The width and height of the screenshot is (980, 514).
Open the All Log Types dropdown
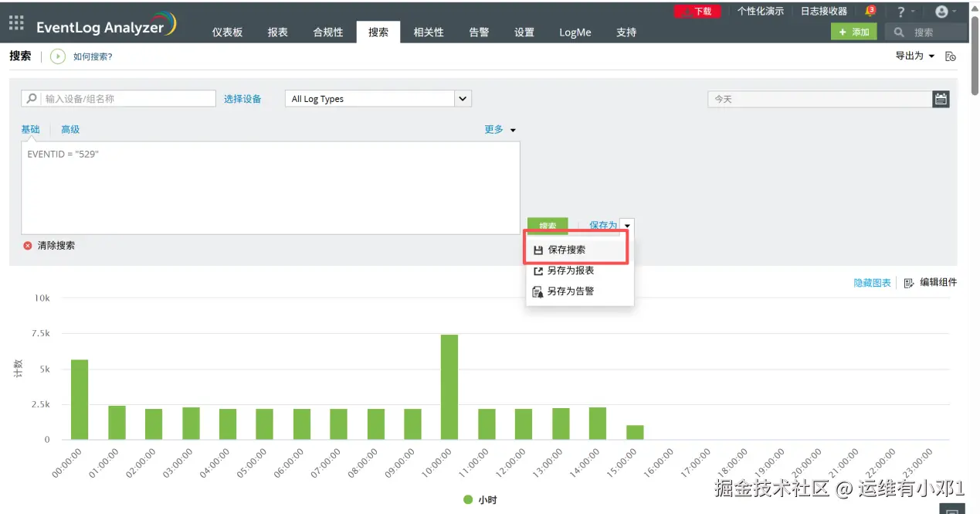(378, 99)
